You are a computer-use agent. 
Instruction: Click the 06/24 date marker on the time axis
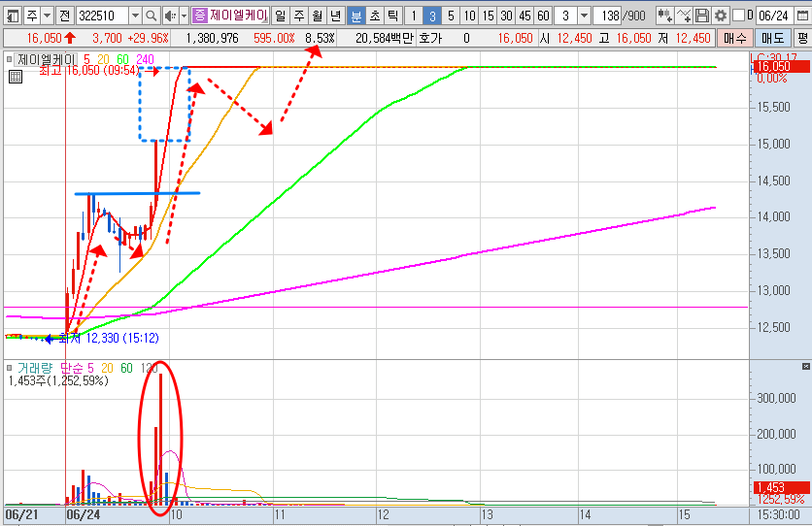[x=84, y=514]
